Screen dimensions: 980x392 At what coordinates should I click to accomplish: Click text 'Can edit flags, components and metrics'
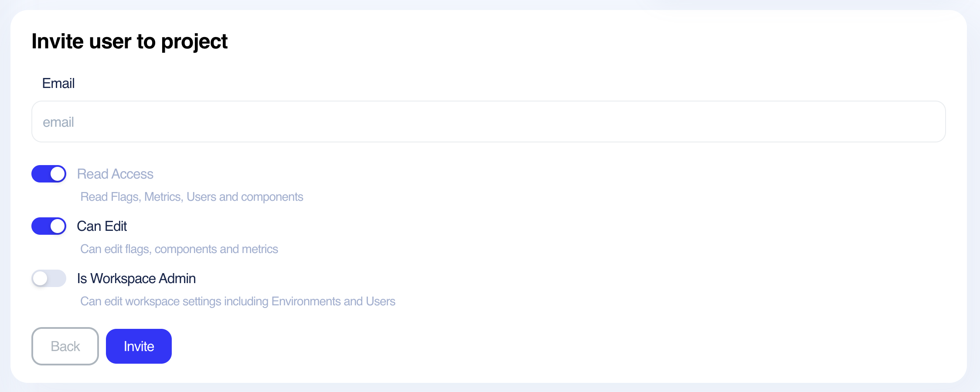point(179,249)
